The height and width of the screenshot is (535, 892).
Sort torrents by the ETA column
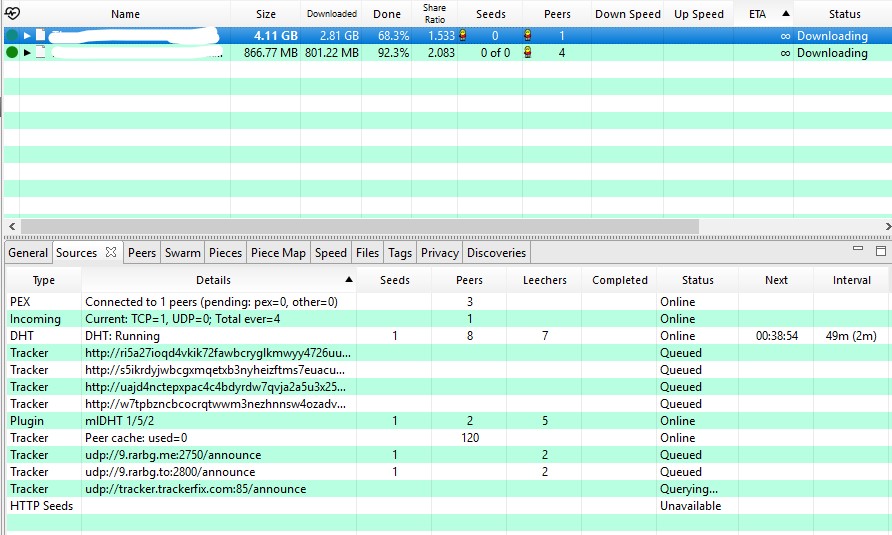click(x=763, y=14)
